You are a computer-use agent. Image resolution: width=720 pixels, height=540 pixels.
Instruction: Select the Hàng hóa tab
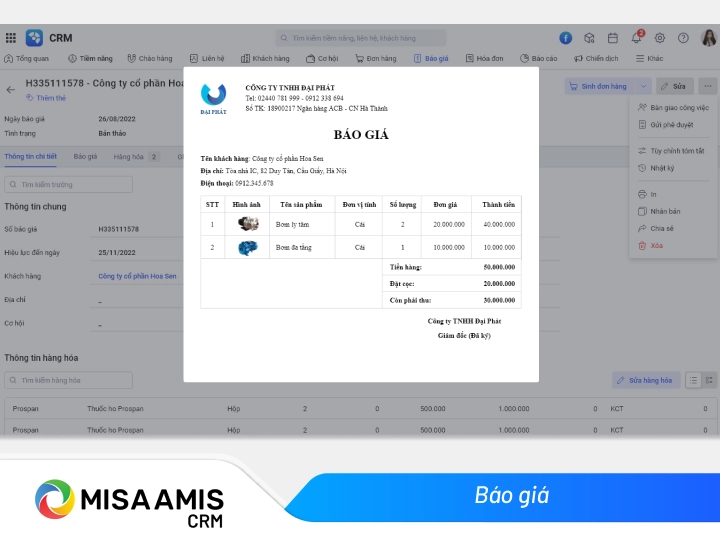click(x=129, y=157)
